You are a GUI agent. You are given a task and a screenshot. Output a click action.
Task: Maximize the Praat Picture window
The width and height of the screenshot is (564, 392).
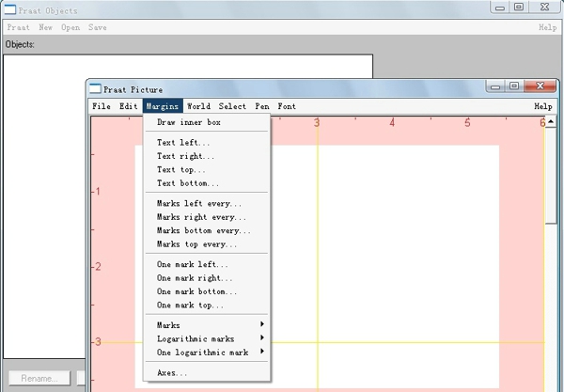click(514, 86)
